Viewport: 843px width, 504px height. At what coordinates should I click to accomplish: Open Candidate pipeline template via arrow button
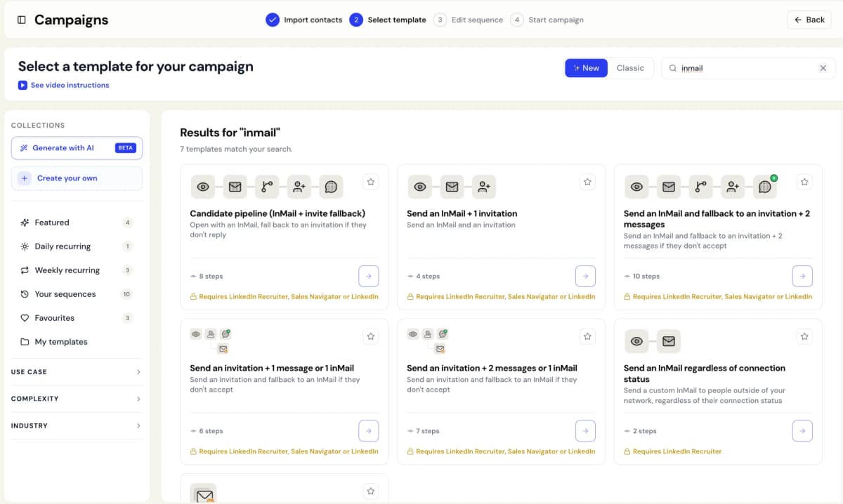click(369, 276)
